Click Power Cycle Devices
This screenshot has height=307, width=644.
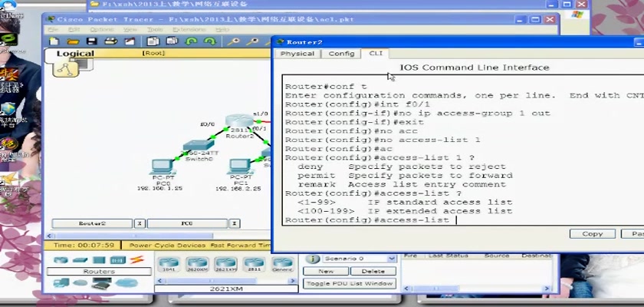167,246
